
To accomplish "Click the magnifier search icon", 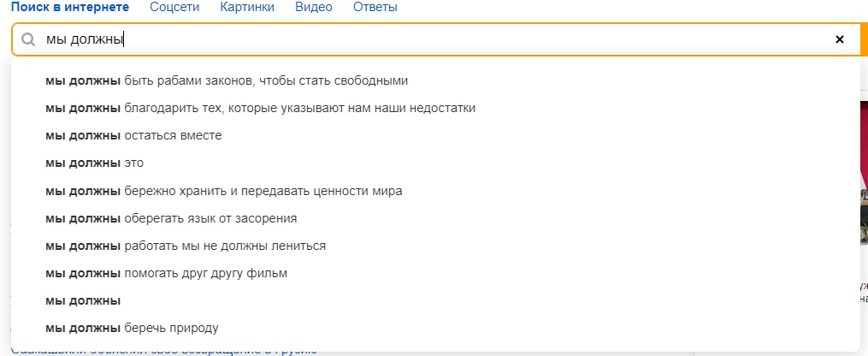I will point(28,39).
